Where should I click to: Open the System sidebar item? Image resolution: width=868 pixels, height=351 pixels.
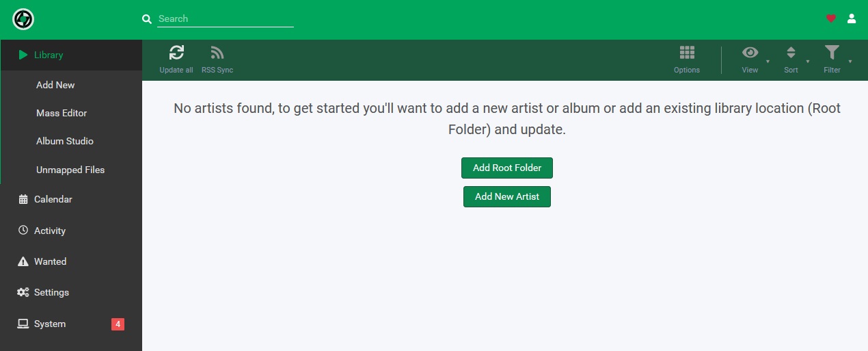pyautogui.click(x=71, y=324)
